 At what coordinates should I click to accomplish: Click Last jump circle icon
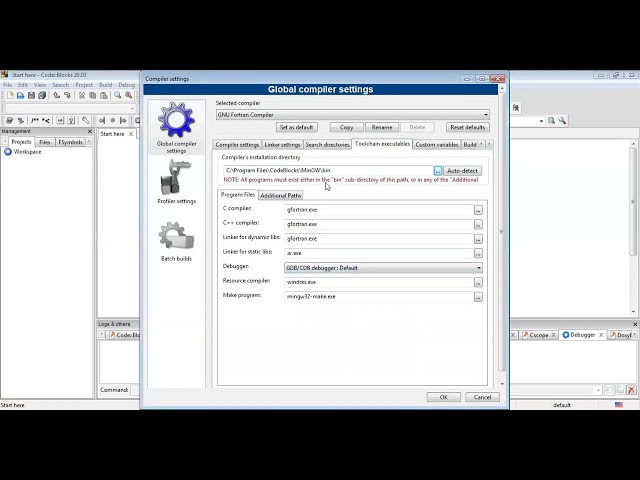[x=113, y=120]
